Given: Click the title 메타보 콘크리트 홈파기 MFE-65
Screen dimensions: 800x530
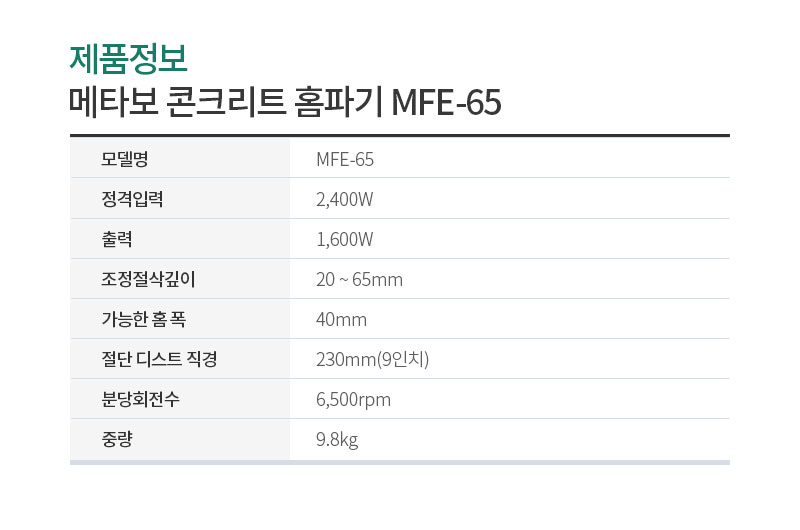Looking at the screenshot, I should click(x=285, y=103).
